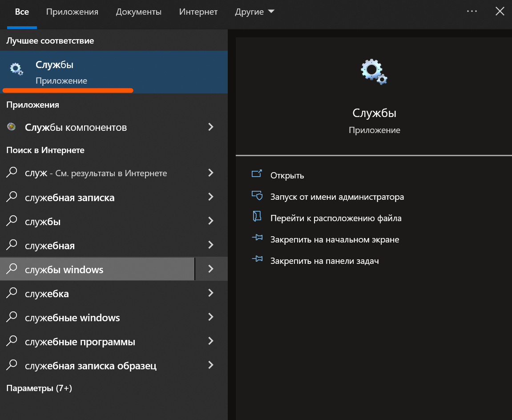Click the Службы компонентов app icon

pos(12,127)
